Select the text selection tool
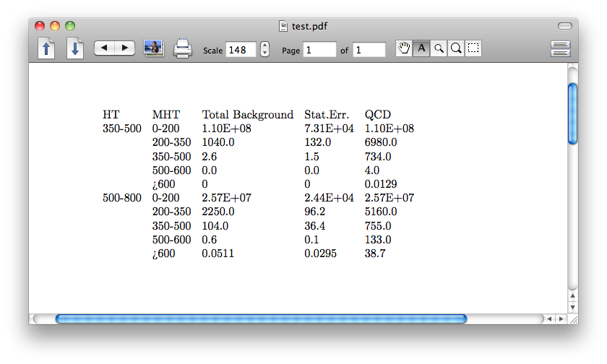Viewport: 607px width, 364px height. pos(421,48)
